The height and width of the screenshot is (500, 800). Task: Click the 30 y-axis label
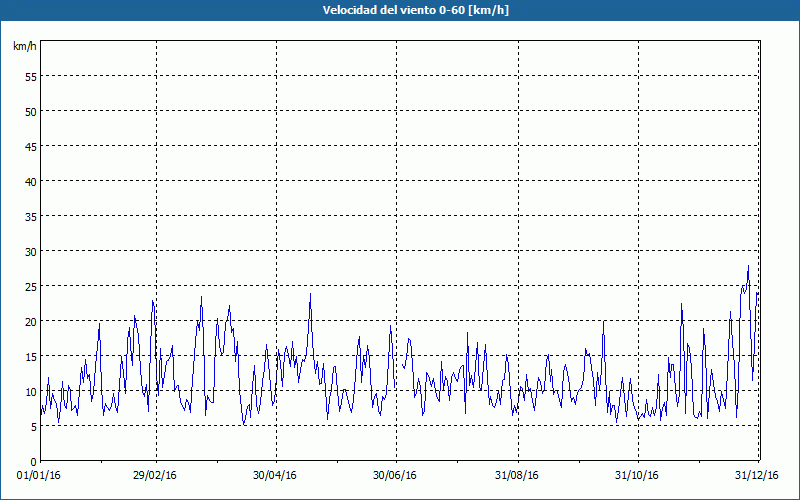tap(31, 252)
